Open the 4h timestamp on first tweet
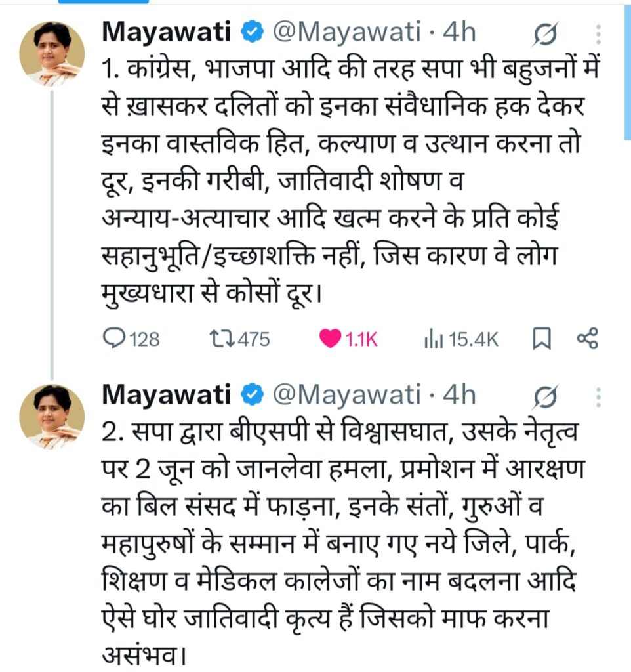The height and width of the screenshot is (672, 631). click(x=458, y=32)
